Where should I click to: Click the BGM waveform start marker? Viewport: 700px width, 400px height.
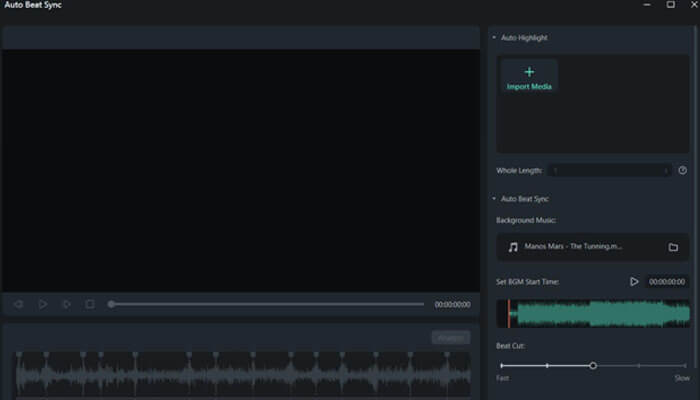509,313
